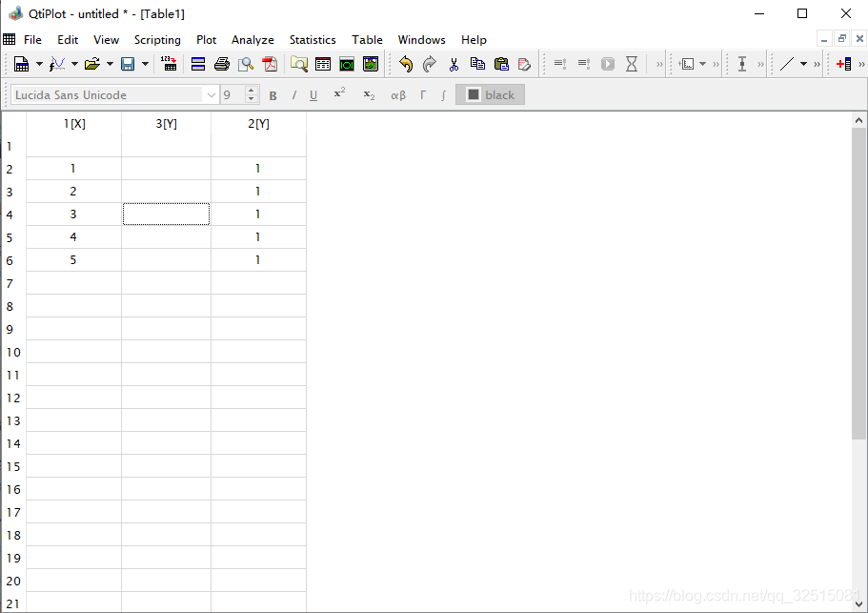Open the Table menu

click(x=367, y=40)
